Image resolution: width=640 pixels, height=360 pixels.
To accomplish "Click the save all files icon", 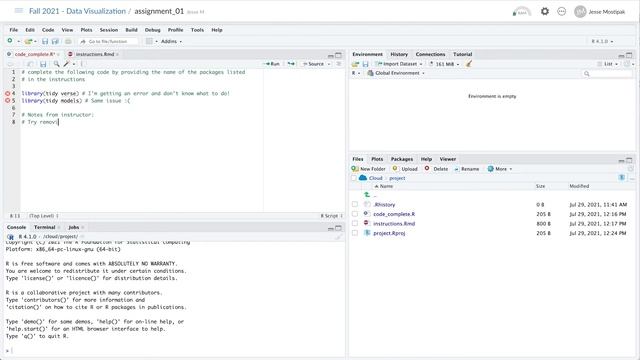I will point(55,41).
